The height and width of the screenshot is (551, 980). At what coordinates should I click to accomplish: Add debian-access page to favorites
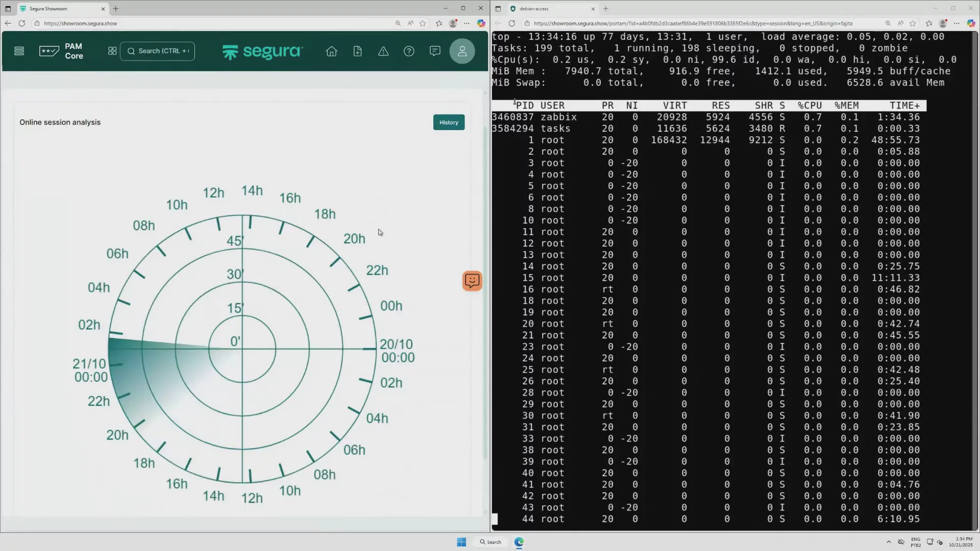click(913, 23)
